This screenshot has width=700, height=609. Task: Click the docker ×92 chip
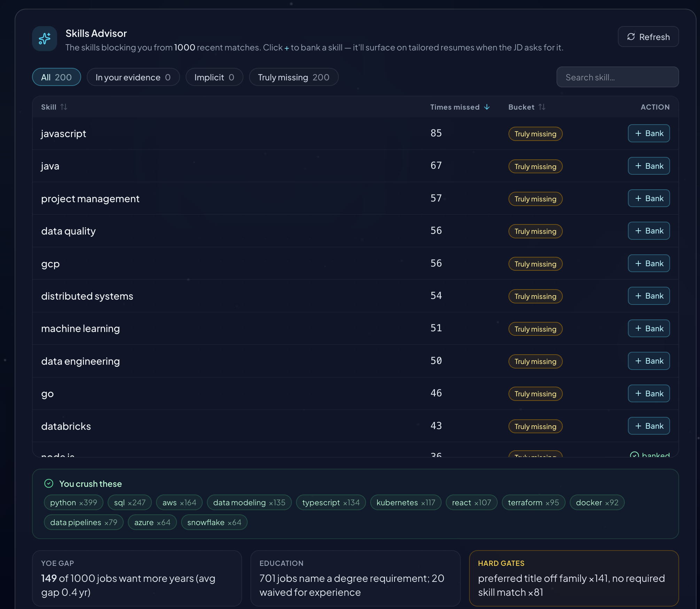[x=597, y=503]
